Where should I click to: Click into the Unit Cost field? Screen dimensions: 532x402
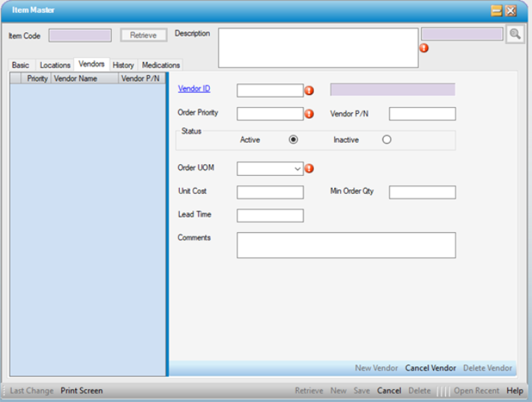[270, 192]
